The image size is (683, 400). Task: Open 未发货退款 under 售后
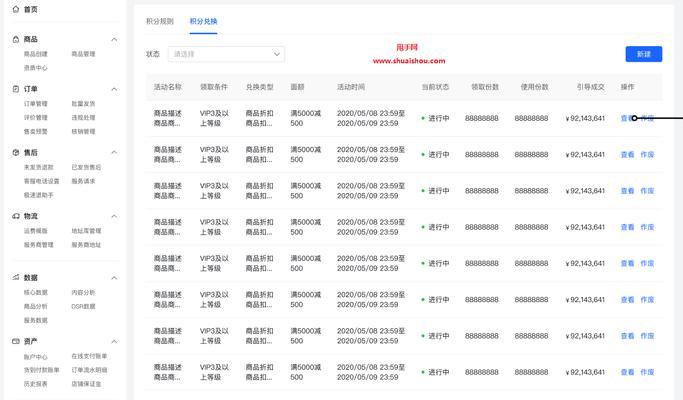coord(39,167)
